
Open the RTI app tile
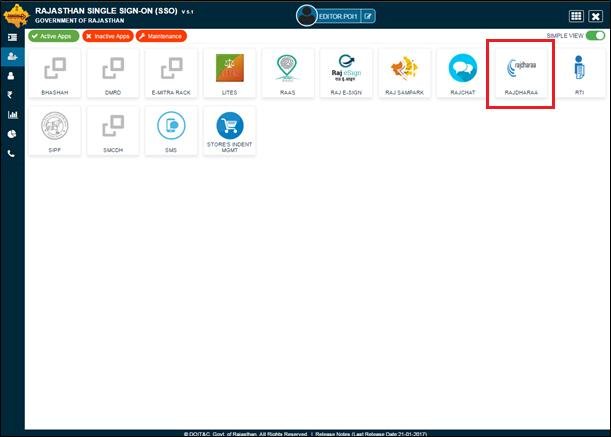579,73
